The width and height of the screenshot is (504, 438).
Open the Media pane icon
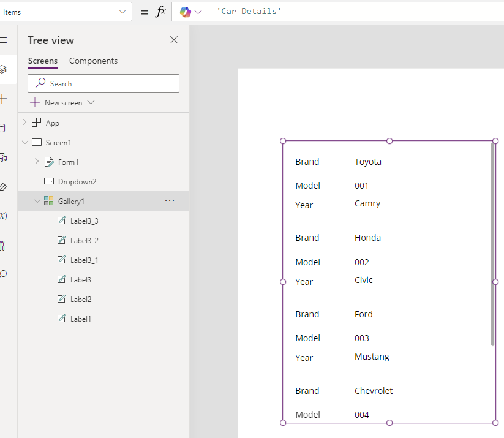(x=3, y=157)
